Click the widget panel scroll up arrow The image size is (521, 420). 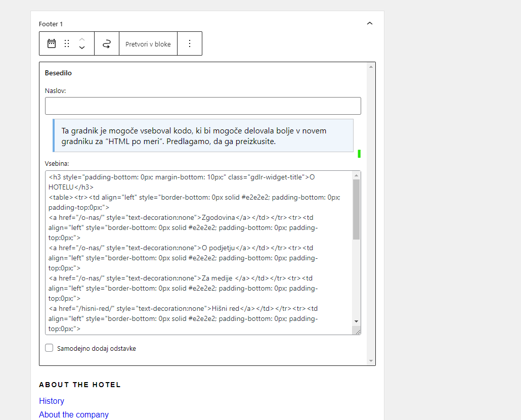click(371, 67)
